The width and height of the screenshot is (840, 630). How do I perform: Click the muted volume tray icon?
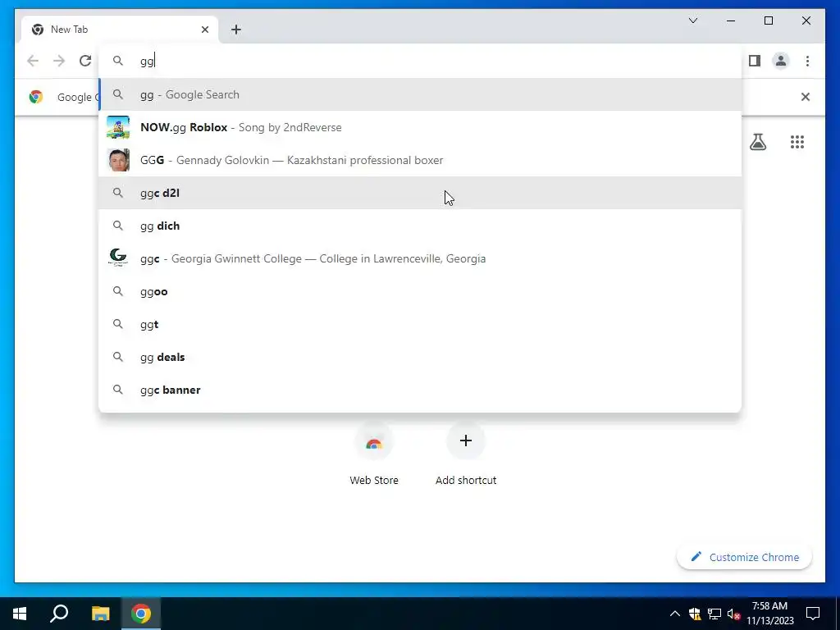tap(734, 614)
